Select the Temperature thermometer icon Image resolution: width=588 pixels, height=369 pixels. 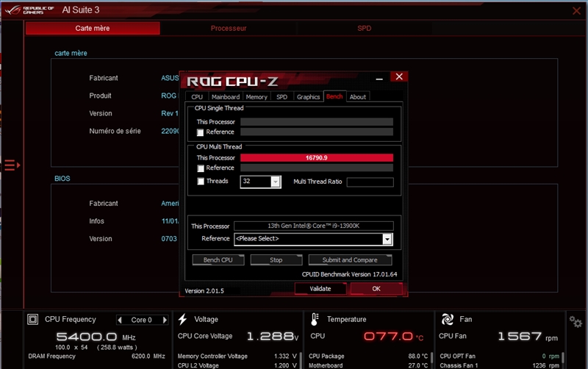coord(315,319)
